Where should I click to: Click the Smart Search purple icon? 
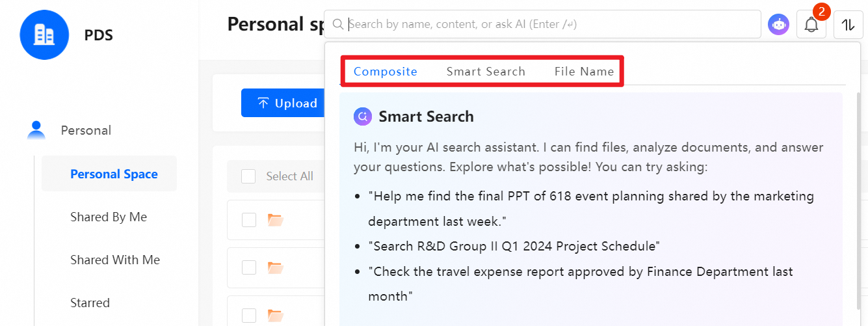pos(362,116)
